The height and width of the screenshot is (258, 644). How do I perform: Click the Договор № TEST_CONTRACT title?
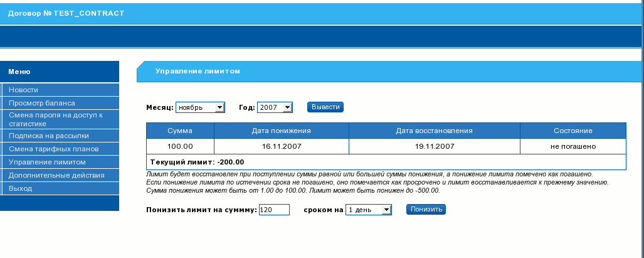tap(66, 13)
